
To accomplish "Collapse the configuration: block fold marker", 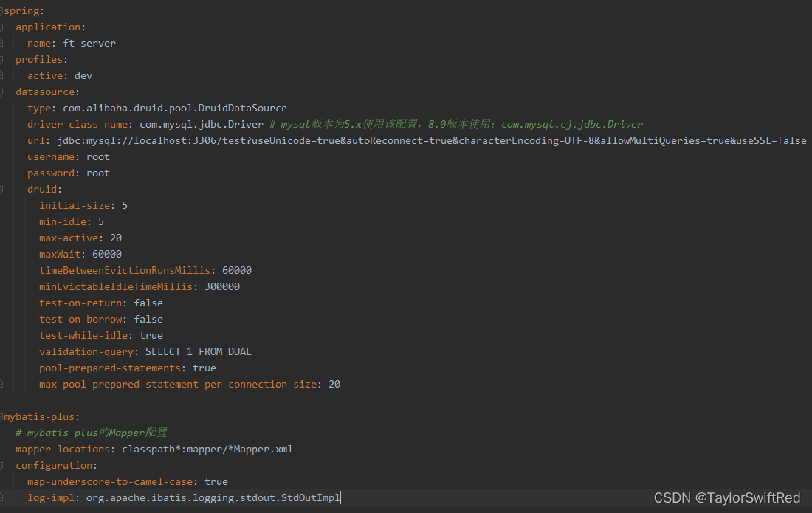I will pos(1,465).
